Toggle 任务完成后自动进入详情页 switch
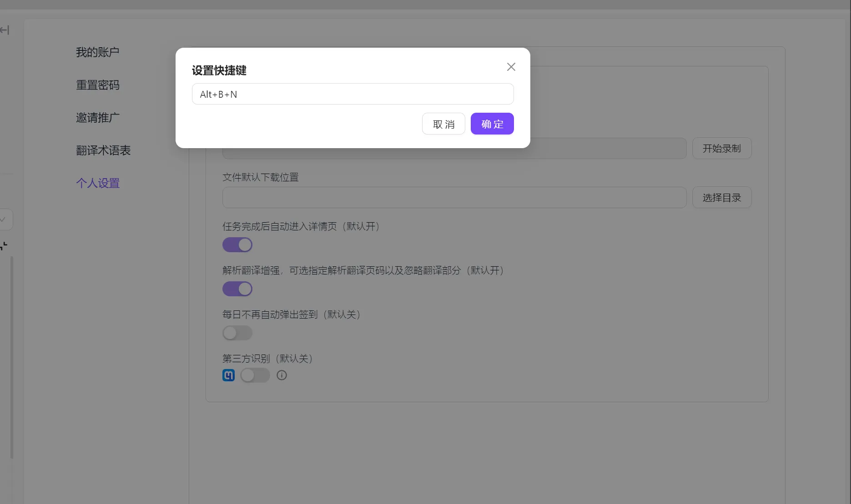The image size is (851, 504). click(237, 245)
